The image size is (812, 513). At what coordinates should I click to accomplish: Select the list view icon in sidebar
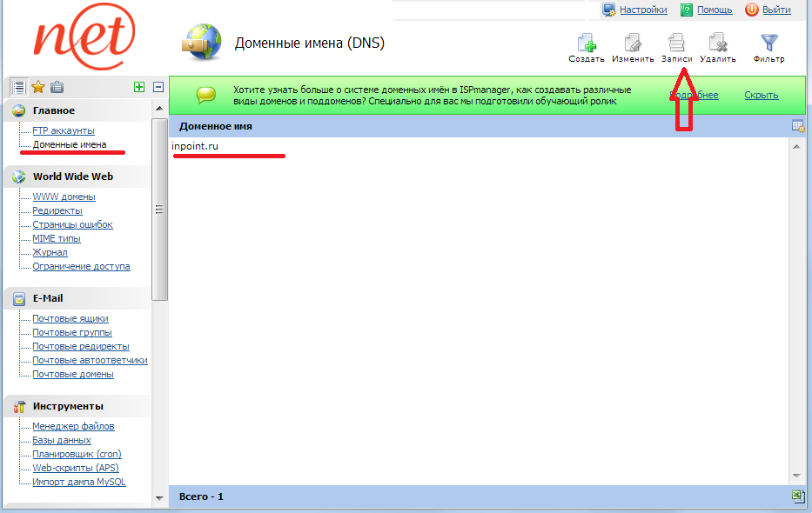point(19,87)
